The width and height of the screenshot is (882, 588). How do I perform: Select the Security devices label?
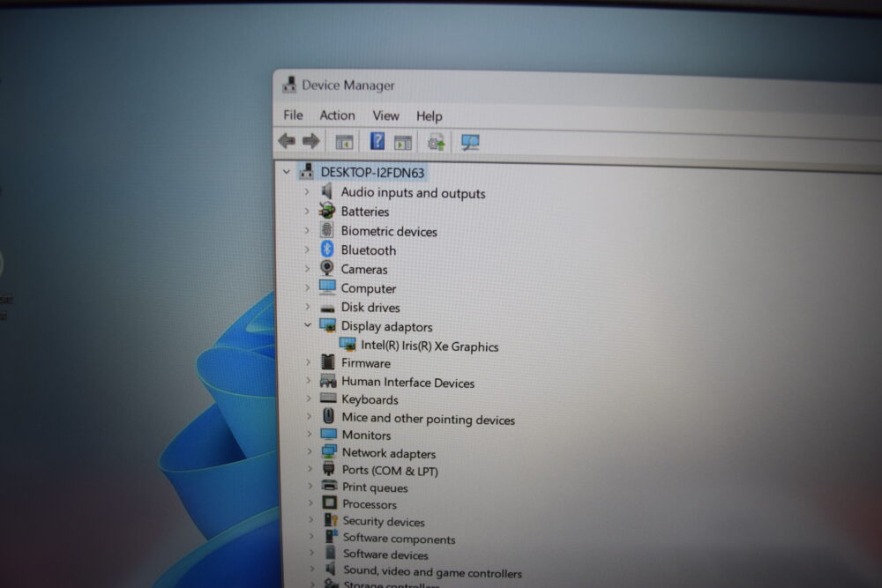click(x=384, y=522)
